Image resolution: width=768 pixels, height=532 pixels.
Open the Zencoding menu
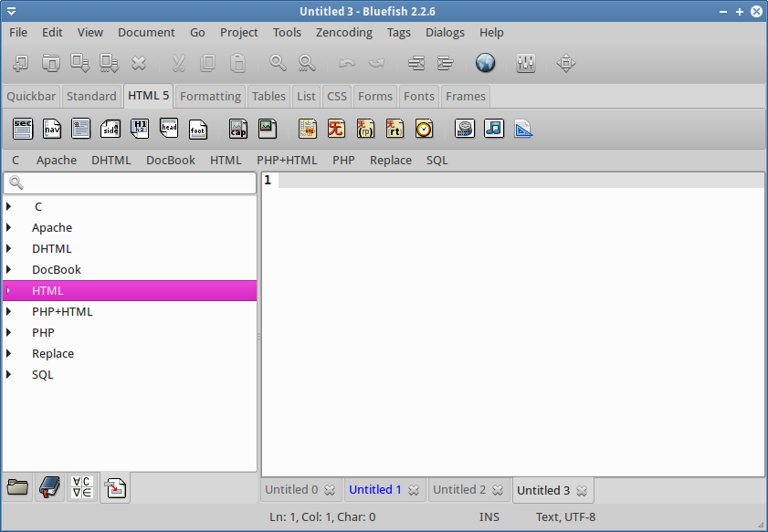pyautogui.click(x=344, y=32)
